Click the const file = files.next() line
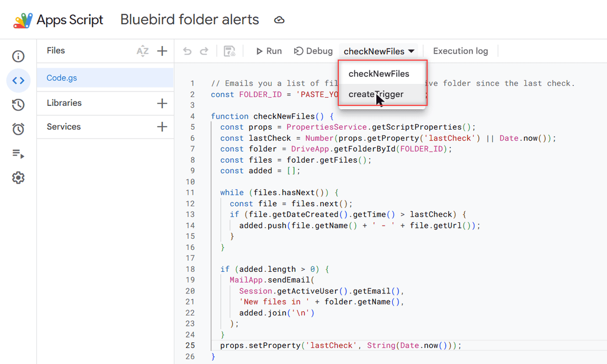The image size is (607, 364). 291,204
